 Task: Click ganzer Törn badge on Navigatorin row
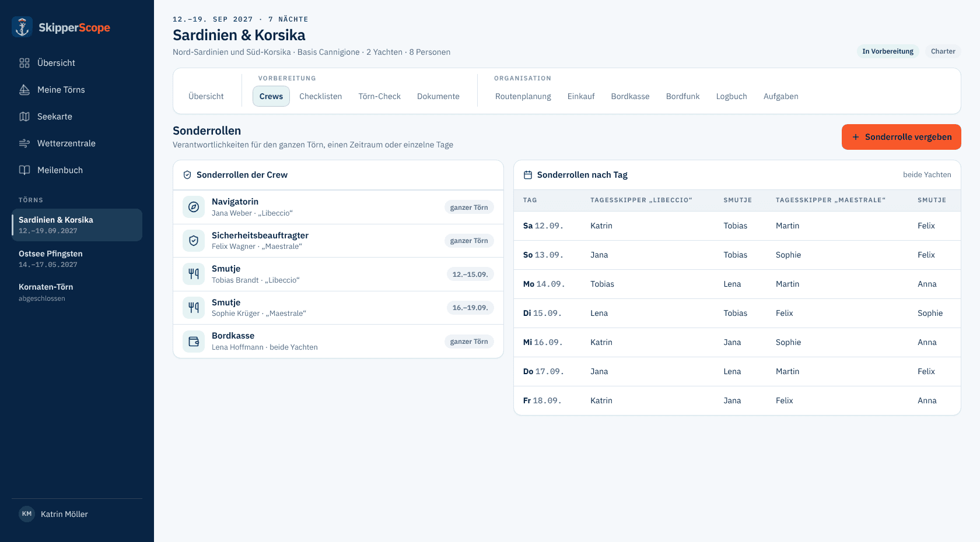click(x=469, y=207)
